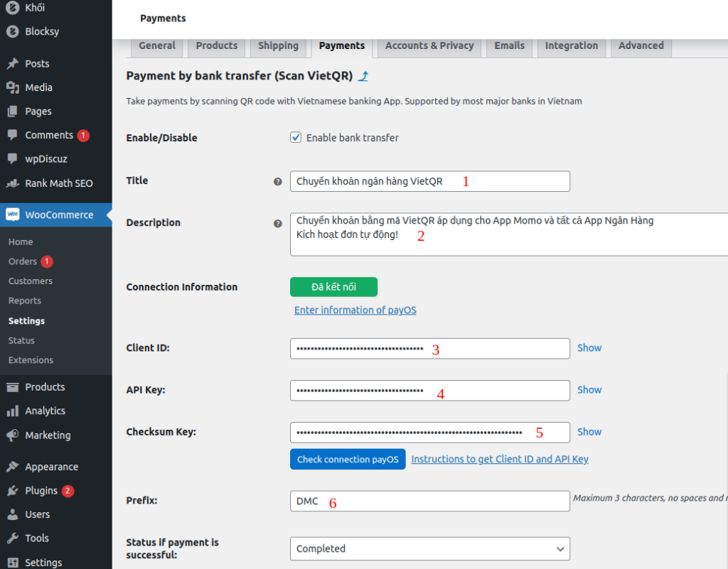The width and height of the screenshot is (728, 569).
Task: Click the WooCommerce logo icon in sidebar
Action: click(x=12, y=215)
